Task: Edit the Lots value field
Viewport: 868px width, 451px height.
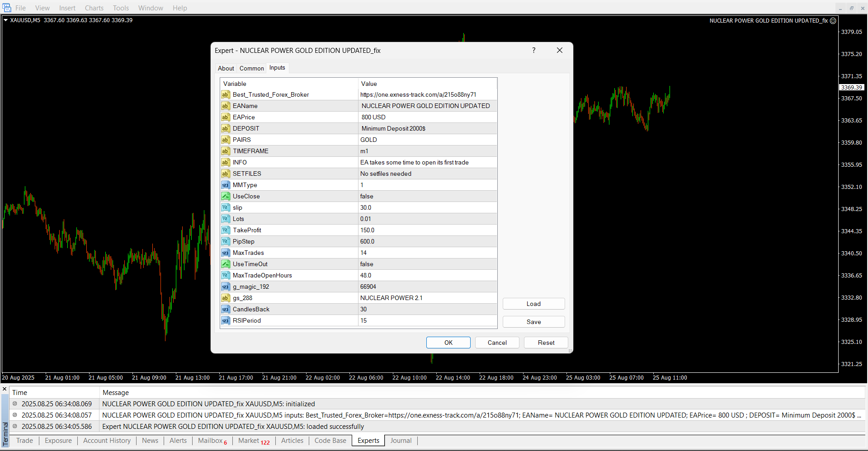Action: coord(427,219)
